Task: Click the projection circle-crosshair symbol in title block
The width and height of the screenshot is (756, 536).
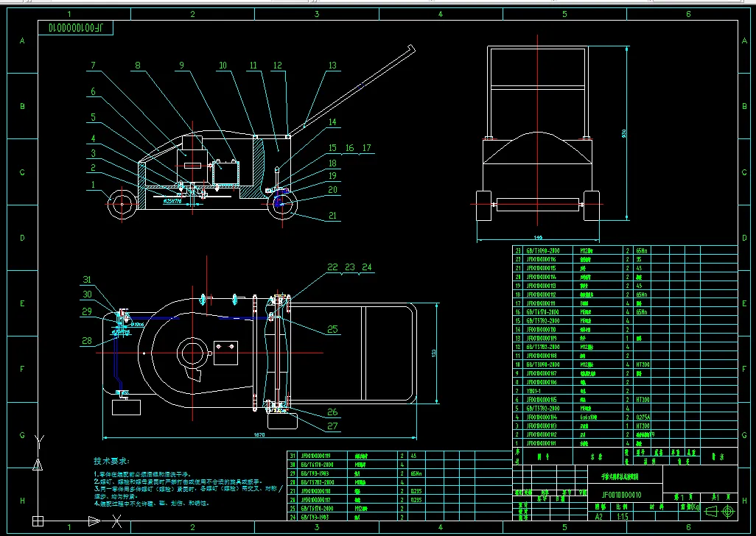Action: (x=728, y=512)
